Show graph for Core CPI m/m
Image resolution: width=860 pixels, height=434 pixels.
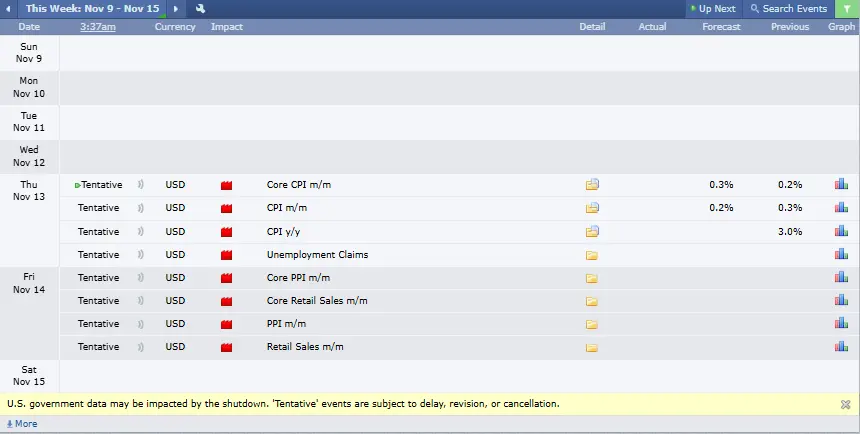[x=841, y=184]
